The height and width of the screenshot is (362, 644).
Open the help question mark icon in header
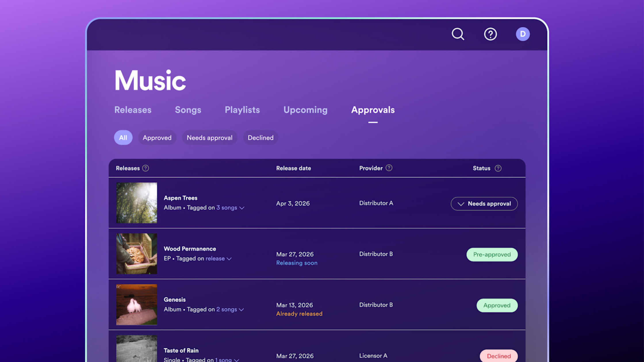(x=490, y=34)
